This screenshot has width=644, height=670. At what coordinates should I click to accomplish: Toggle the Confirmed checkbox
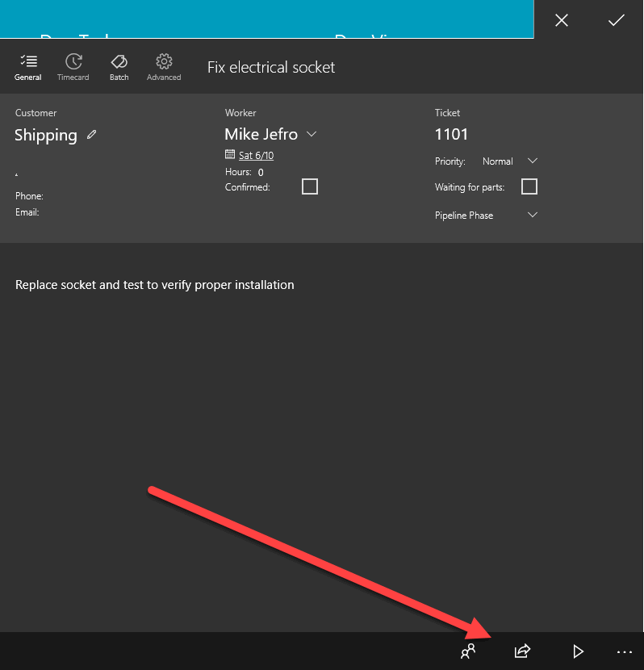coord(310,186)
